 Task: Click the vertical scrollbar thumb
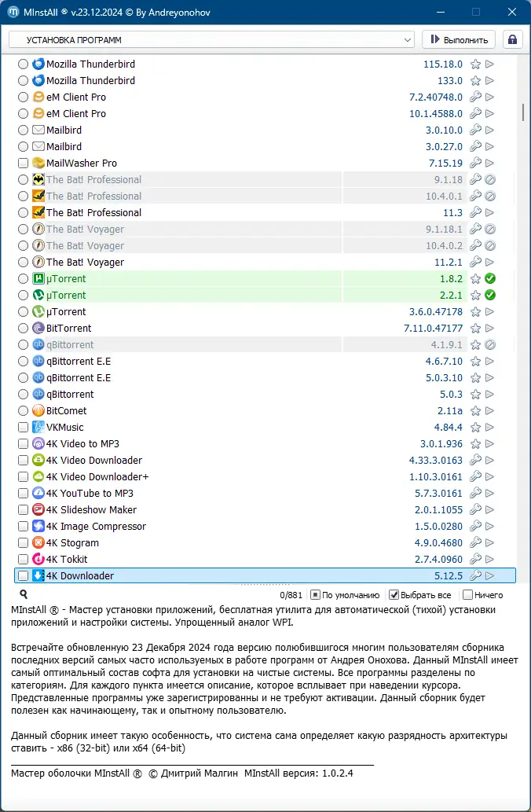(523, 112)
